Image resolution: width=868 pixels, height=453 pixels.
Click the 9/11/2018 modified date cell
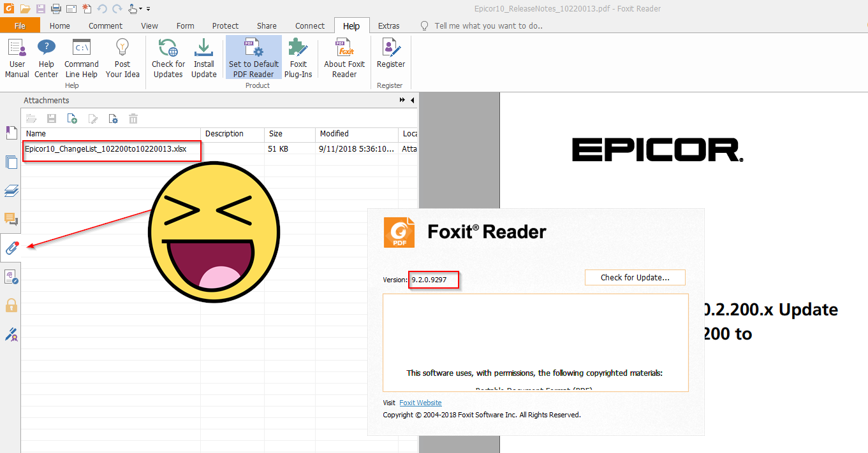(x=357, y=148)
